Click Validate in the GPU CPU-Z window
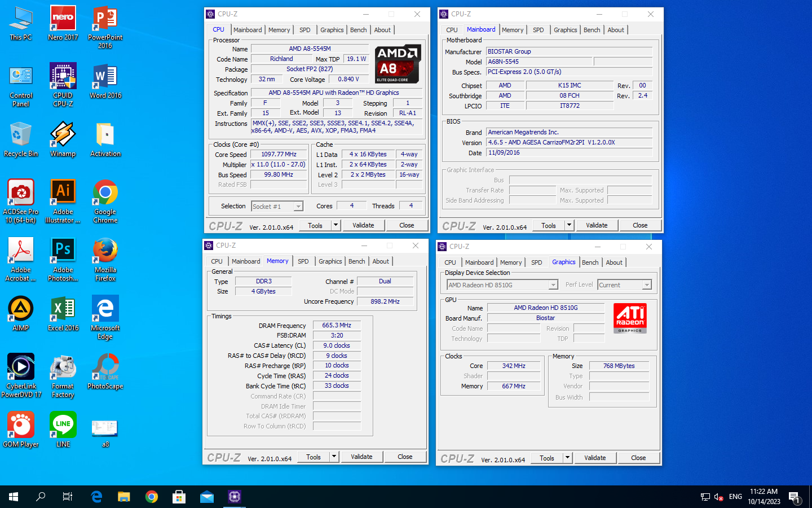Image resolution: width=812 pixels, height=508 pixels. 595,458
